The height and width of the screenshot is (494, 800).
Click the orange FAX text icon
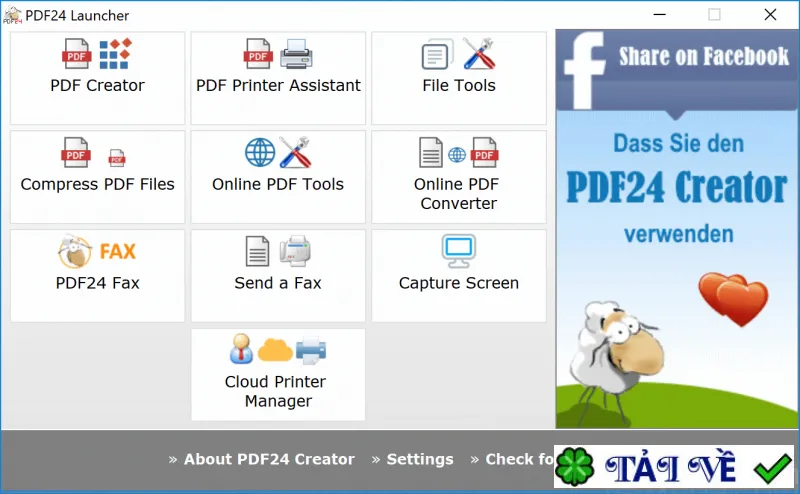coord(118,251)
